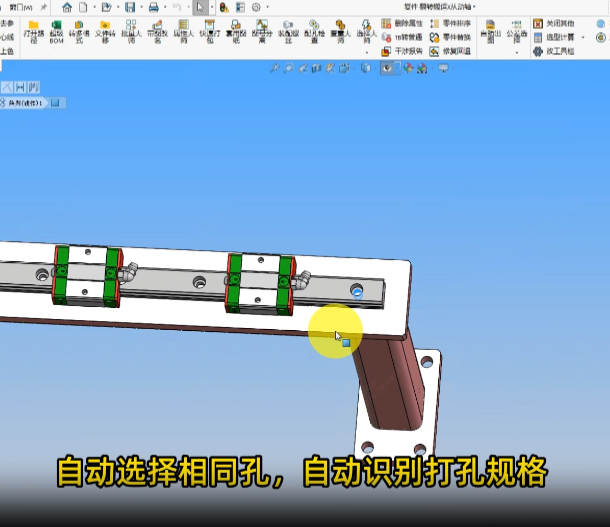The image size is (610, 527).
Task: Expand the Options gear dropdown arrow
Action: point(267,7)
